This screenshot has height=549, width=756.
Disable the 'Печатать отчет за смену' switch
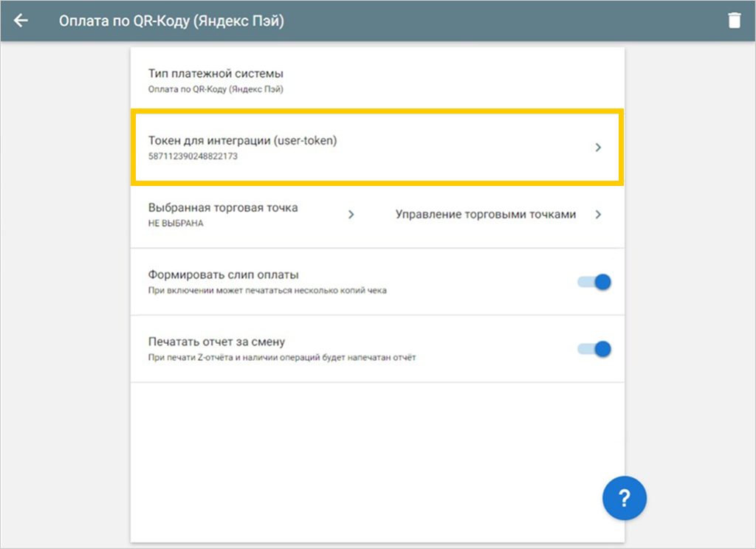595,349
